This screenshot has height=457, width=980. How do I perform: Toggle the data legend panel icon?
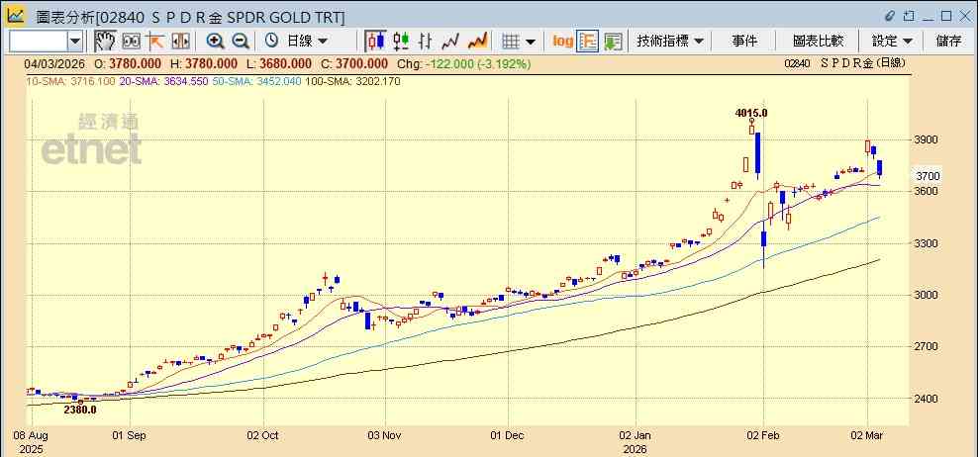tap(588, 42)
